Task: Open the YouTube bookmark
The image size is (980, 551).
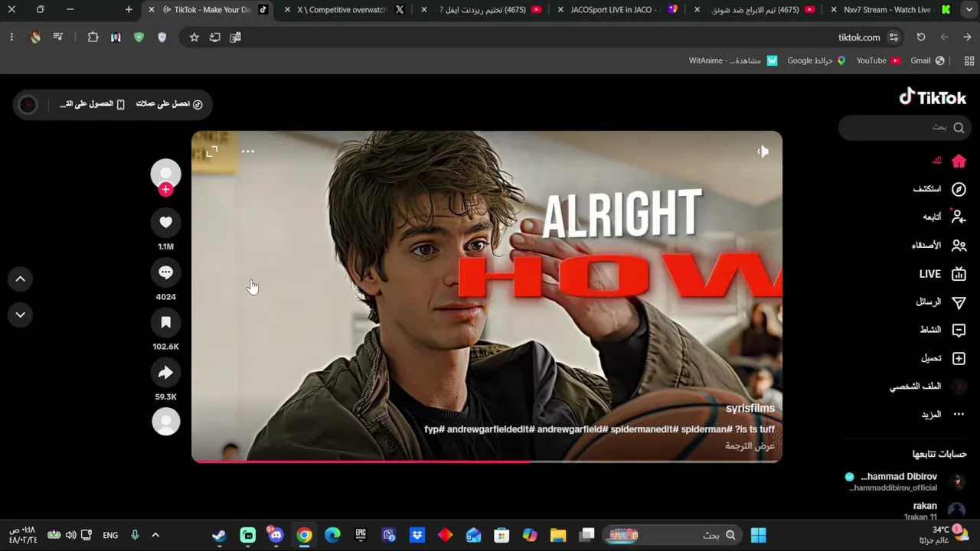Action: coord(878,60)
